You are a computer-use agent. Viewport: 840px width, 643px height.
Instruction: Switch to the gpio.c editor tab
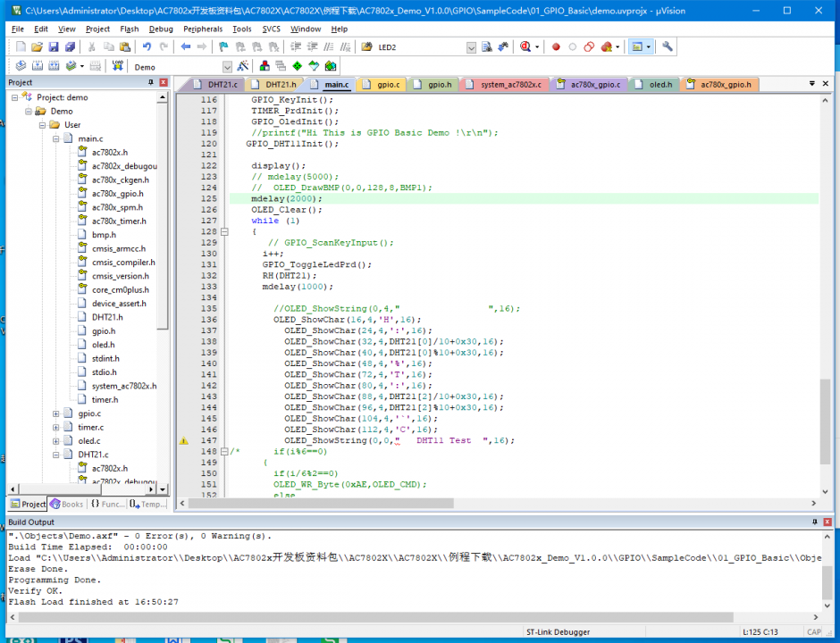(382, 85)
